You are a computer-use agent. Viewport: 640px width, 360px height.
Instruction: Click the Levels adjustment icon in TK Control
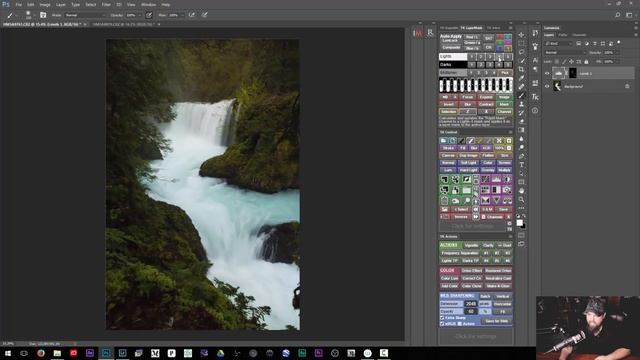pyautogui.click(x=496, y=180)
